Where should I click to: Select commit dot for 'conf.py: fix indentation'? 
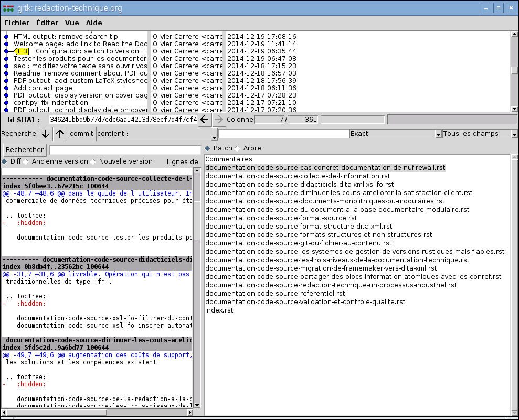pos(6,103)
